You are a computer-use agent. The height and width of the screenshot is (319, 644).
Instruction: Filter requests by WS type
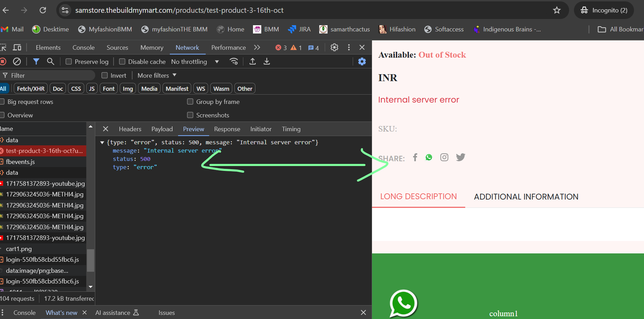click(201, 89)
